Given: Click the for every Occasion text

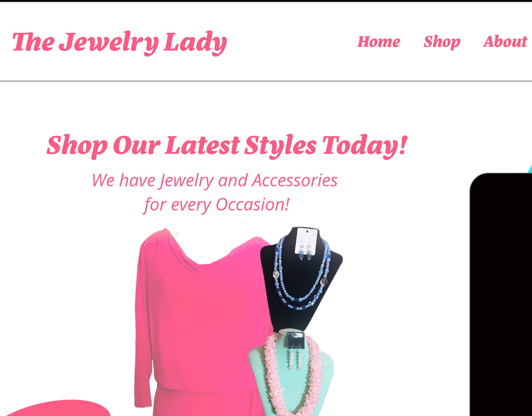Looking at the screenshot, I should click(217, 205).
